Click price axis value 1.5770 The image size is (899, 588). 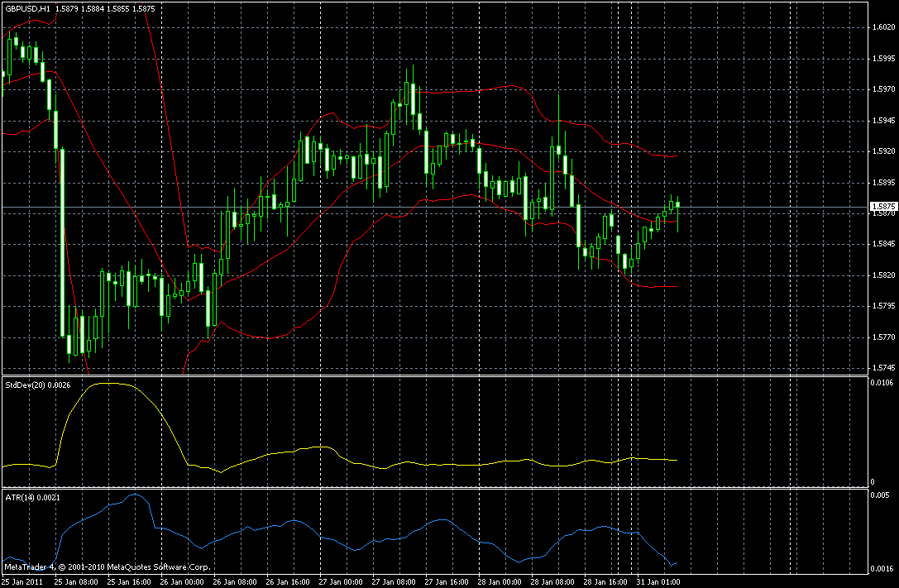click(x=883, y=337)
